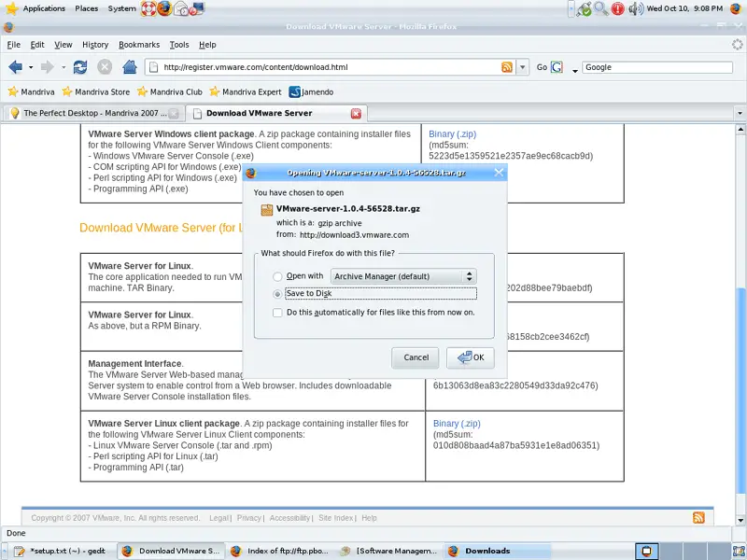Open the back button history dropdown arrow
Screen dimensions: 747x560
pyautogui.click(x=31, y=67)
